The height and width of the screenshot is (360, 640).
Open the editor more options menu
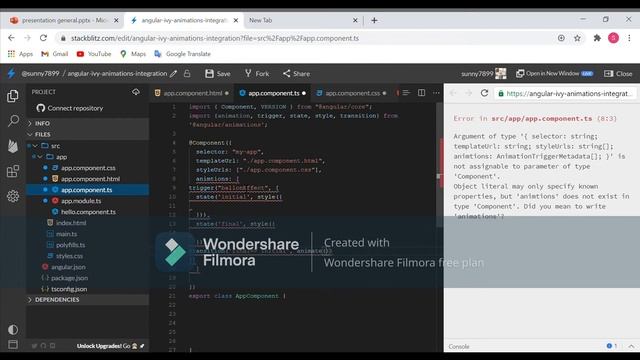click(x=436, y=93)
